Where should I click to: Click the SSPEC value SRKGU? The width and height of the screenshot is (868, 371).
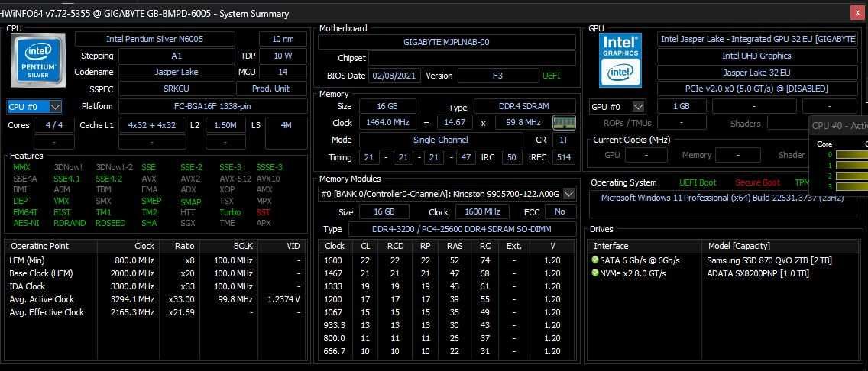pyautogui.click(x=176, y=89)
